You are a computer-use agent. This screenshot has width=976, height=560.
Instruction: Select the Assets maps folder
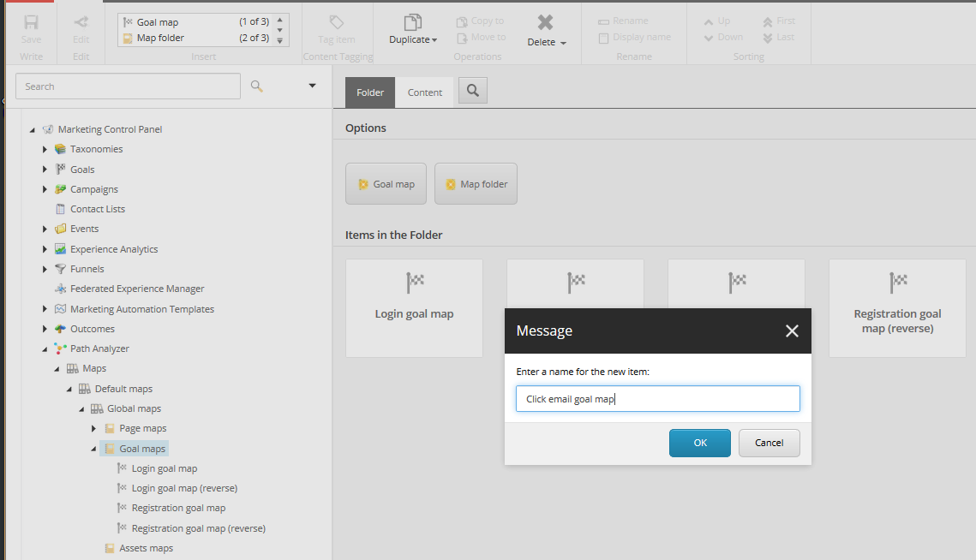tap(146, 548)
